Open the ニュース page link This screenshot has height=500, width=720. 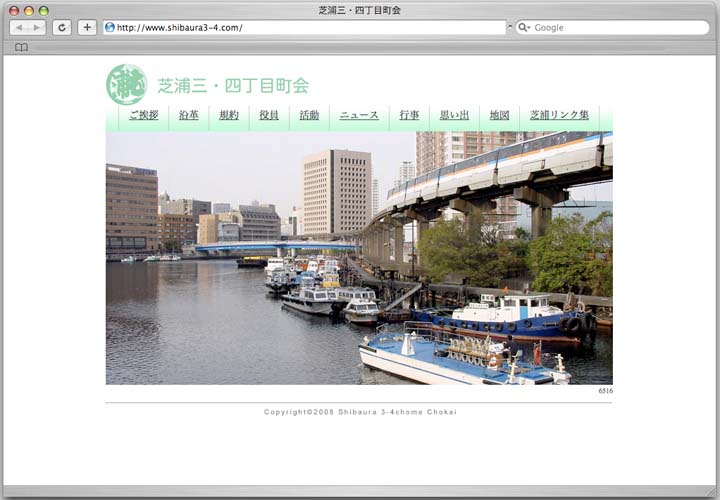coord(359,115)
